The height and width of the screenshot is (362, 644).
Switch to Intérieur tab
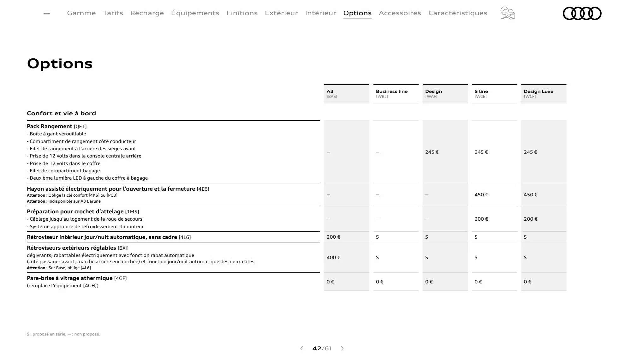pos(321,13)
